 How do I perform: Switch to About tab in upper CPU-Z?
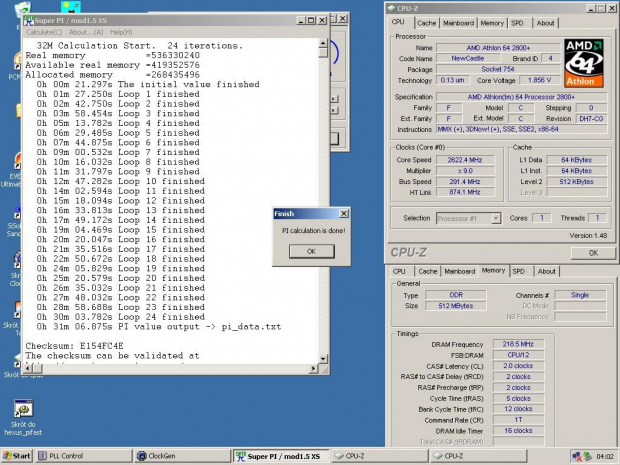pyautogui.click(x=545, y=23)
